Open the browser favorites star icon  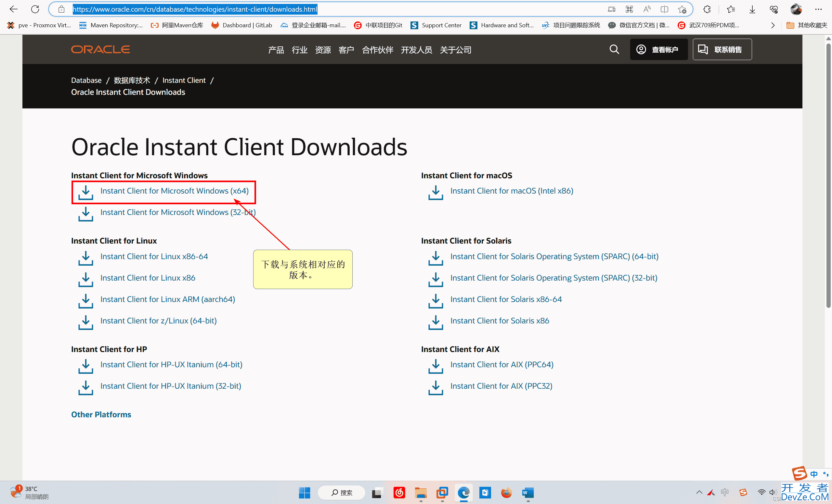[x=731, y=9]
